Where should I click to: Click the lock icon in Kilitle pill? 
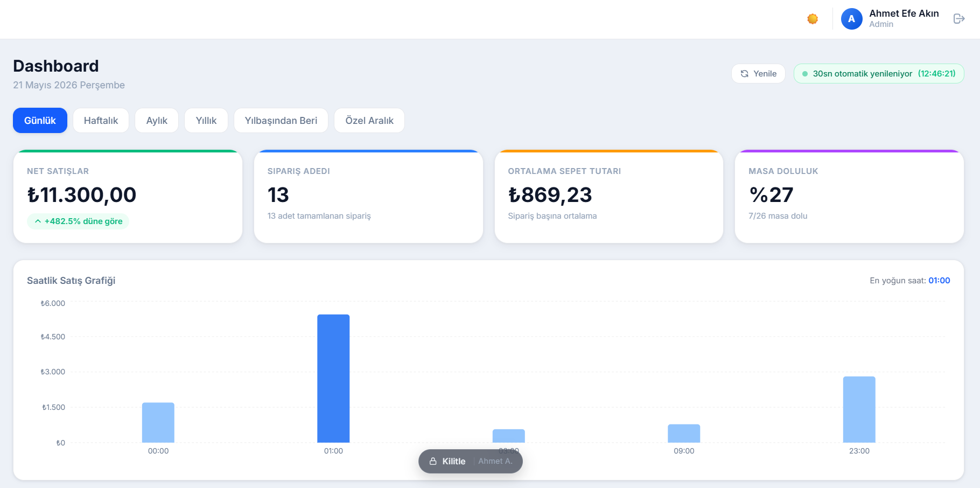point(433,462)
